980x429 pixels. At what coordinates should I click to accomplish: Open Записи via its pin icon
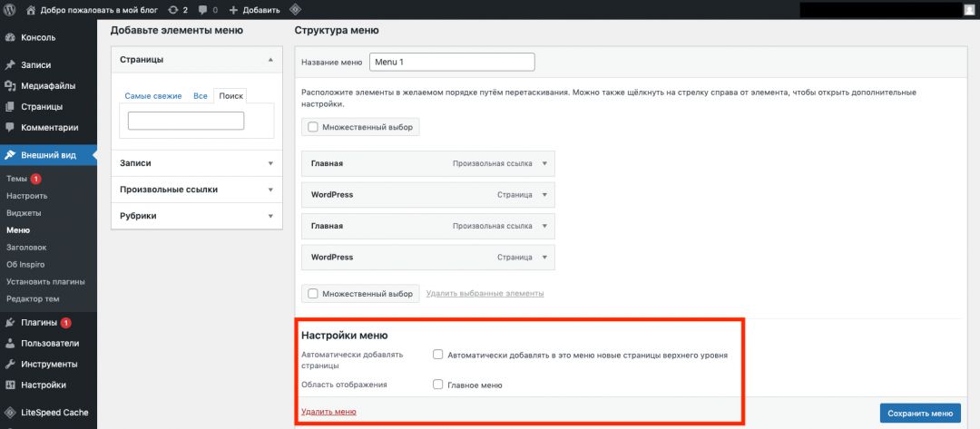[10, 65]
